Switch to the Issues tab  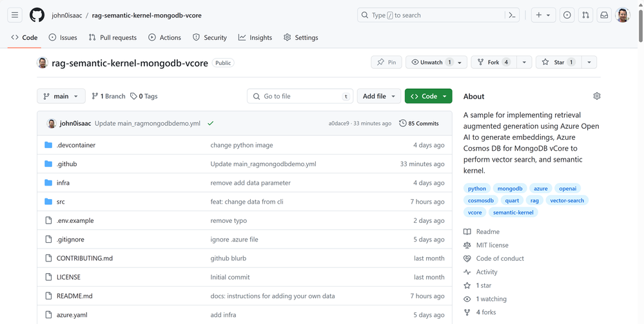[63, 37]
